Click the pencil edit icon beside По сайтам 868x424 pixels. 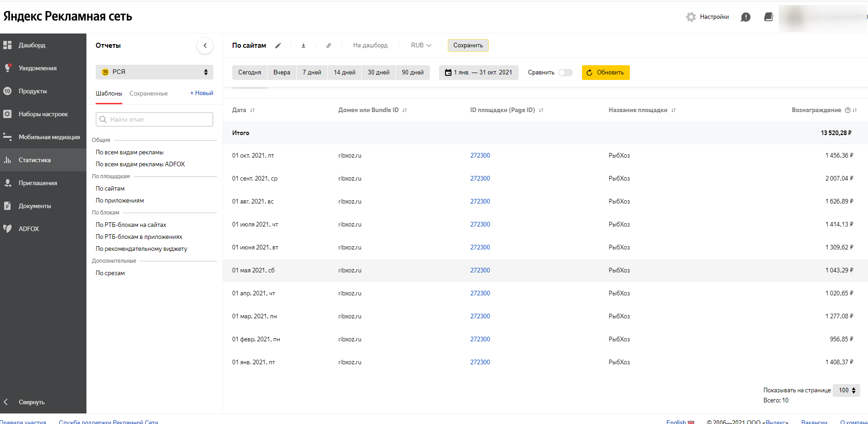tap(278, 45)
